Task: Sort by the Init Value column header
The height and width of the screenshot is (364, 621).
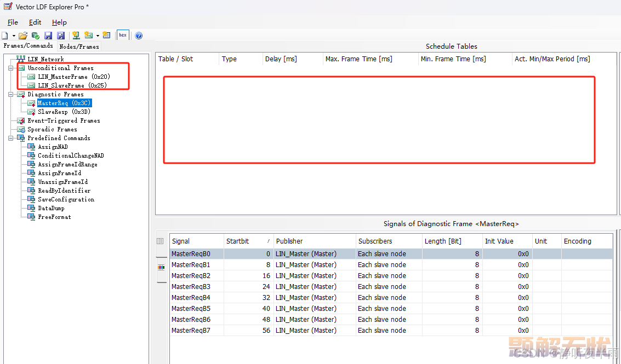Action: 508,241
